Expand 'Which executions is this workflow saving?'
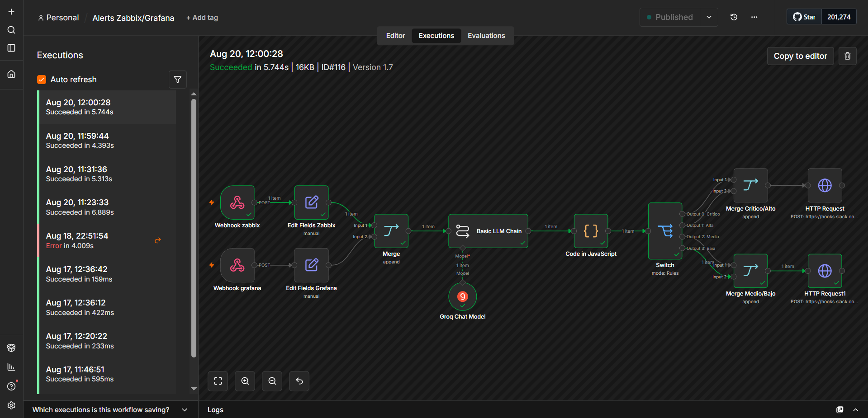 click(110, 410)
